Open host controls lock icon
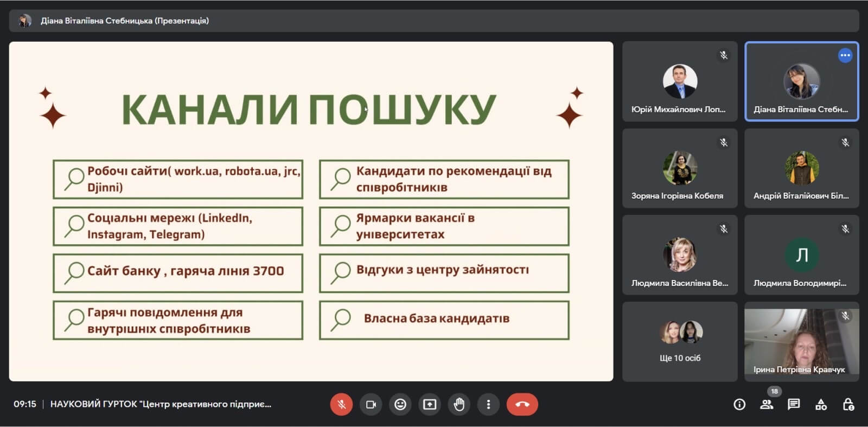 click(x=848, y=404)
